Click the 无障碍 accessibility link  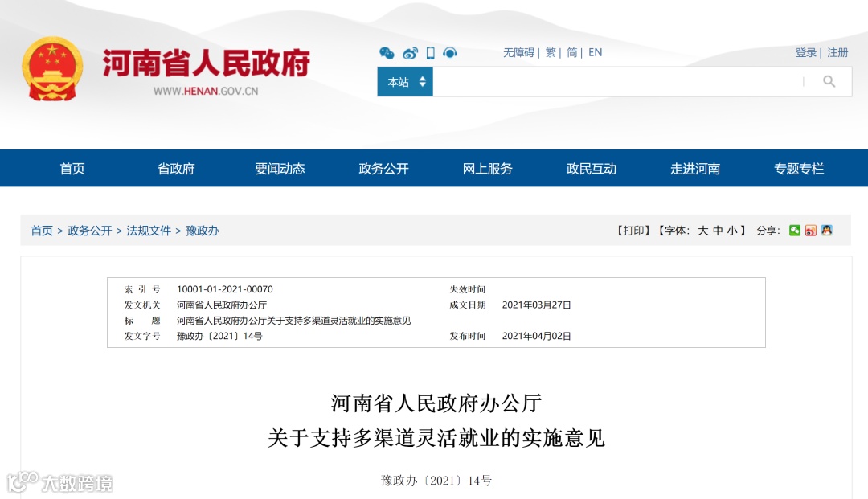pos(518,52)
